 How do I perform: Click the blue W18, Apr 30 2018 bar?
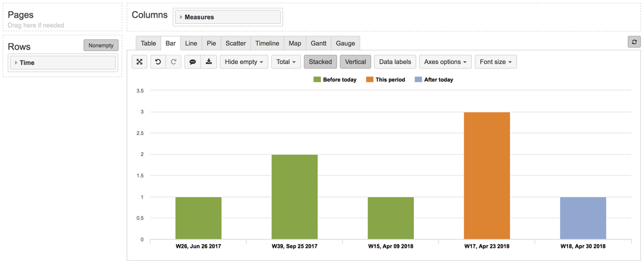(583, 218)
